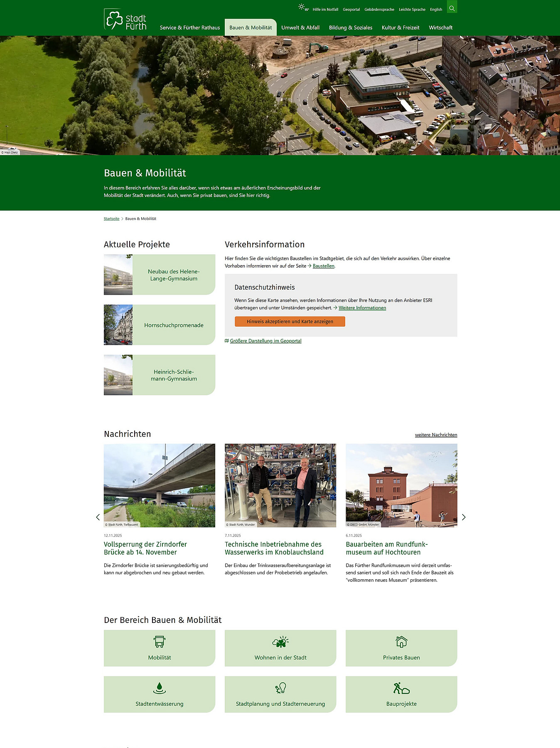Image resolution: width=560 pixels, height=748 pixels.
Task: Open Service & Fürther Rathaus menu
Action: coord(190,27)
